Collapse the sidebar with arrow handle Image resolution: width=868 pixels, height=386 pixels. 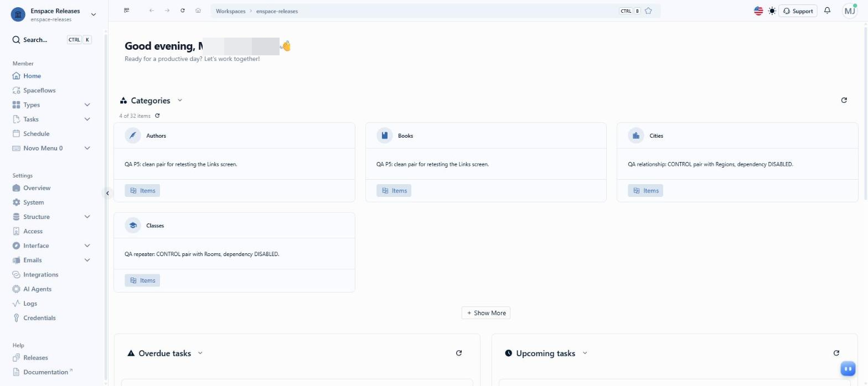click(107, 193)
